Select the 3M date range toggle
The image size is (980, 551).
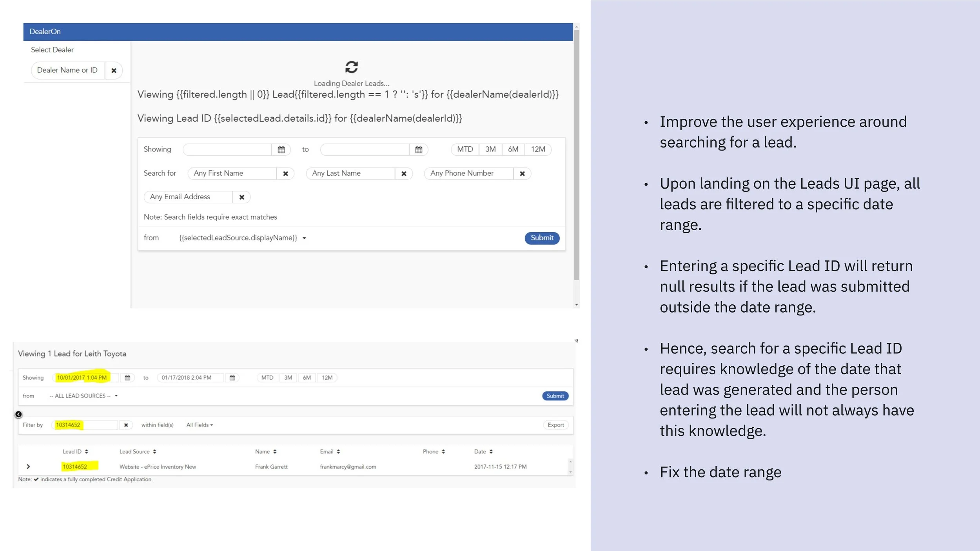pos(490,149)
